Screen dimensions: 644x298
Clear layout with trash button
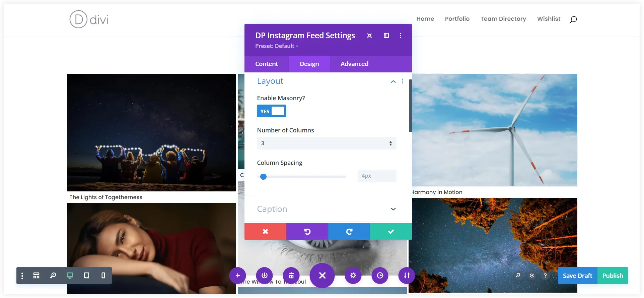coord(291,276)
